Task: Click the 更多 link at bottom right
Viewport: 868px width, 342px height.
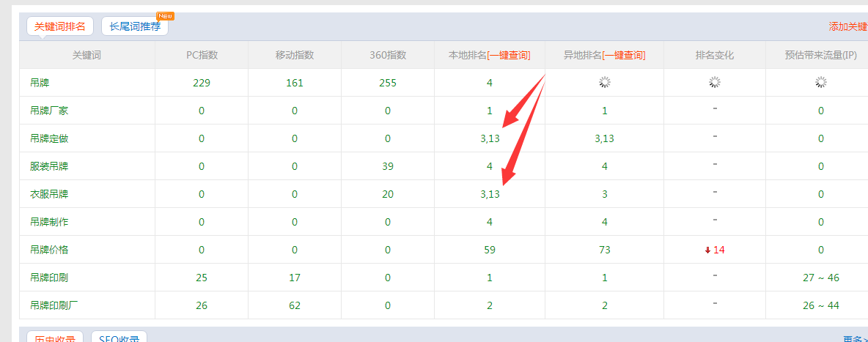Action: (854, 339)
